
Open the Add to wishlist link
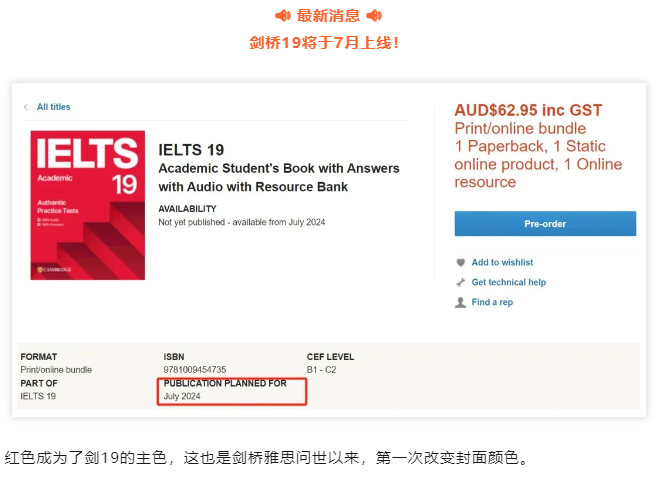pos(502,262)
